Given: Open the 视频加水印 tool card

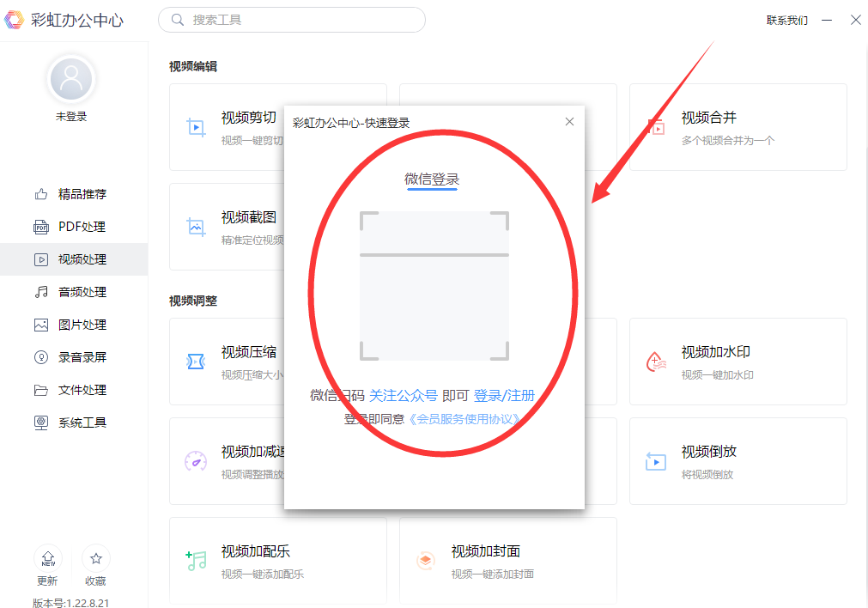Looking at the screenshot, I should pos(737,362).
